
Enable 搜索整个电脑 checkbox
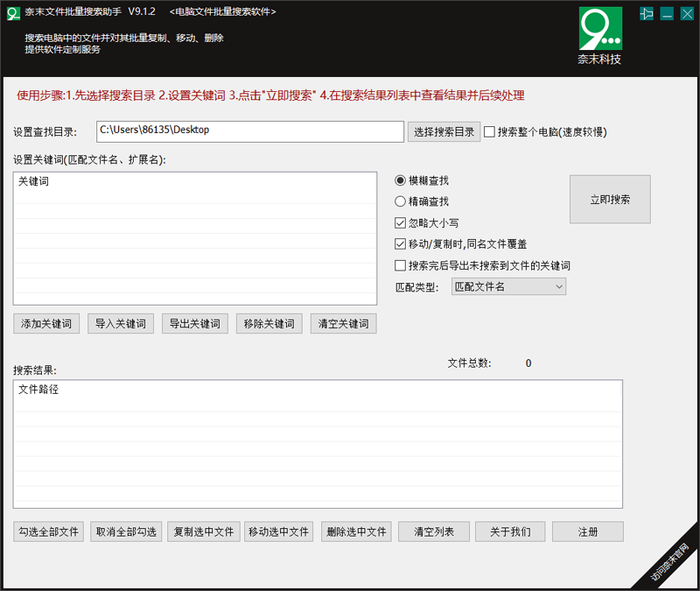coord(490,132)
